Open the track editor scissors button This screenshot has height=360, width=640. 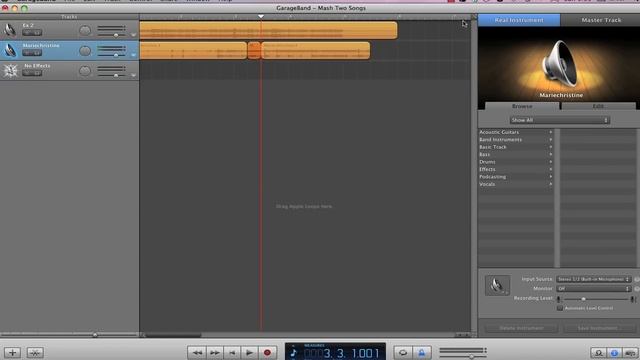click(35, 353)
